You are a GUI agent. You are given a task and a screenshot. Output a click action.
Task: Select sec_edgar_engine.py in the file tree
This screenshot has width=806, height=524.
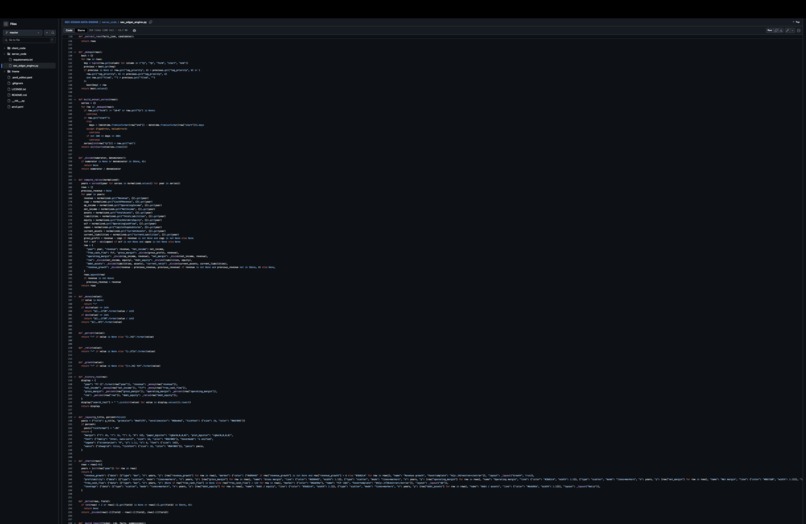click(x=25, y=66)
